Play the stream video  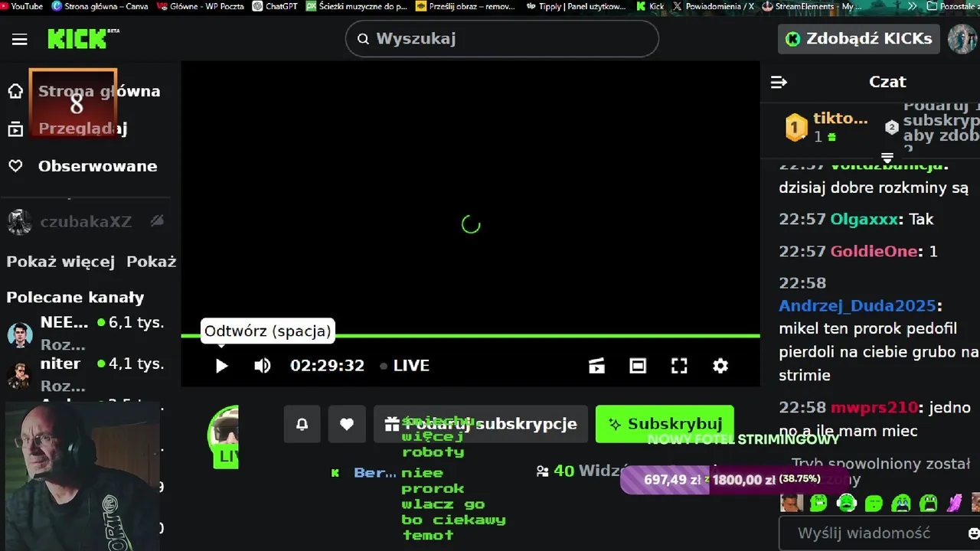click(x=221, y=366)
